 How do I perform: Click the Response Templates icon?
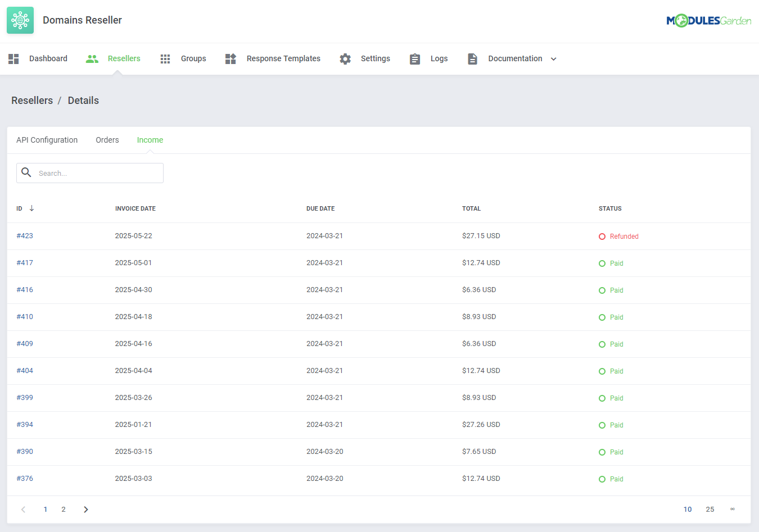[231, 58]
